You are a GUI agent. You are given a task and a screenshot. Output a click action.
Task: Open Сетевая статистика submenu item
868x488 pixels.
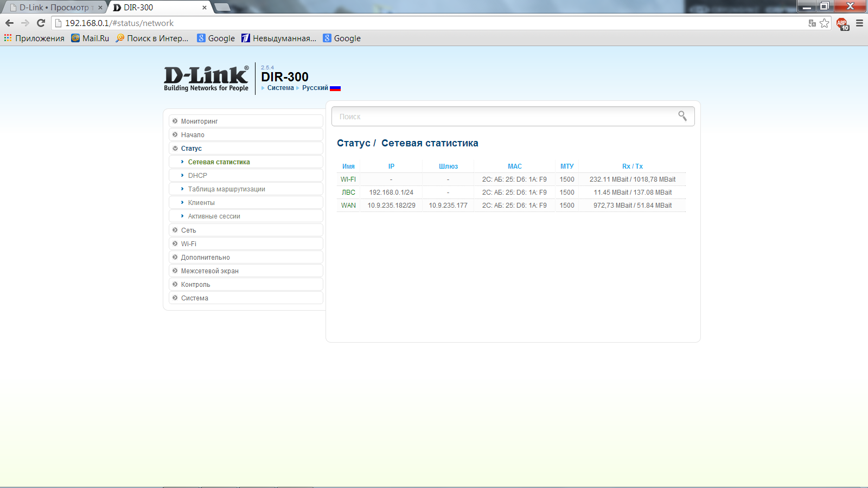point(246,162)
